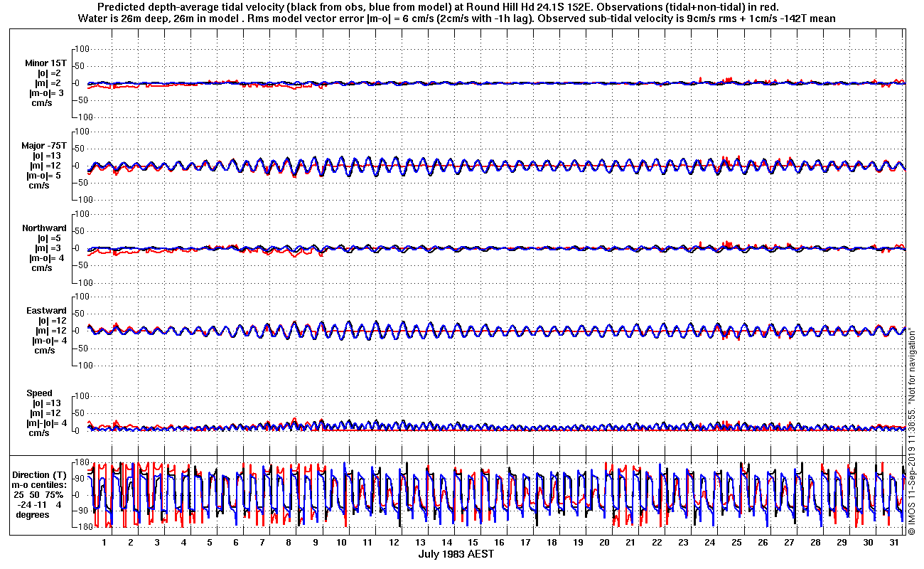Click the '-24 -11 4' centile values

pyautogui.click(x=38, y=505)
